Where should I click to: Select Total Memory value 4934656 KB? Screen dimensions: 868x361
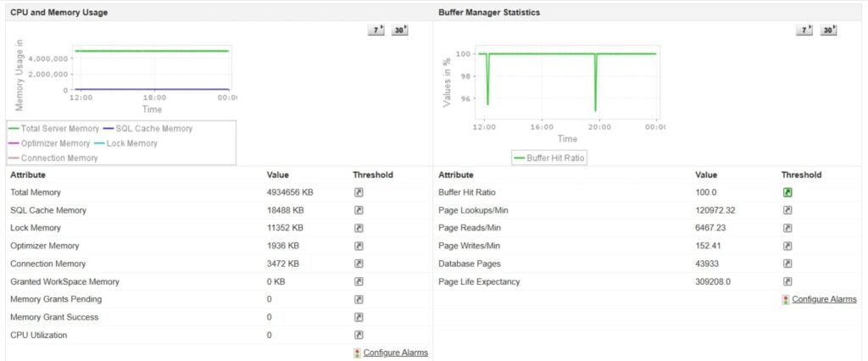290,192
